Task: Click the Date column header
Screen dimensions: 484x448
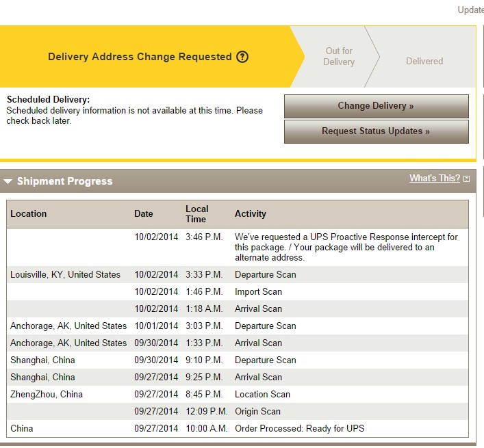Action: pyautogui.click(x=144, y=213)
